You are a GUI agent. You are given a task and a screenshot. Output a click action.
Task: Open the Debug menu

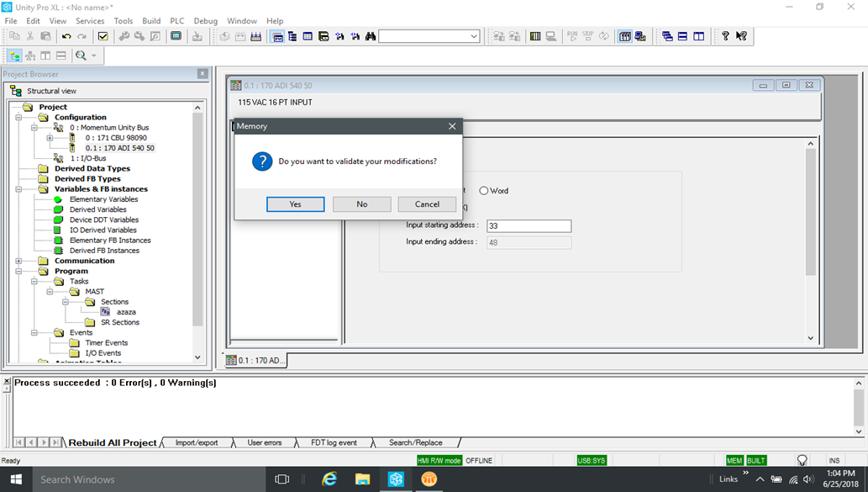click(x=205, y=20)
